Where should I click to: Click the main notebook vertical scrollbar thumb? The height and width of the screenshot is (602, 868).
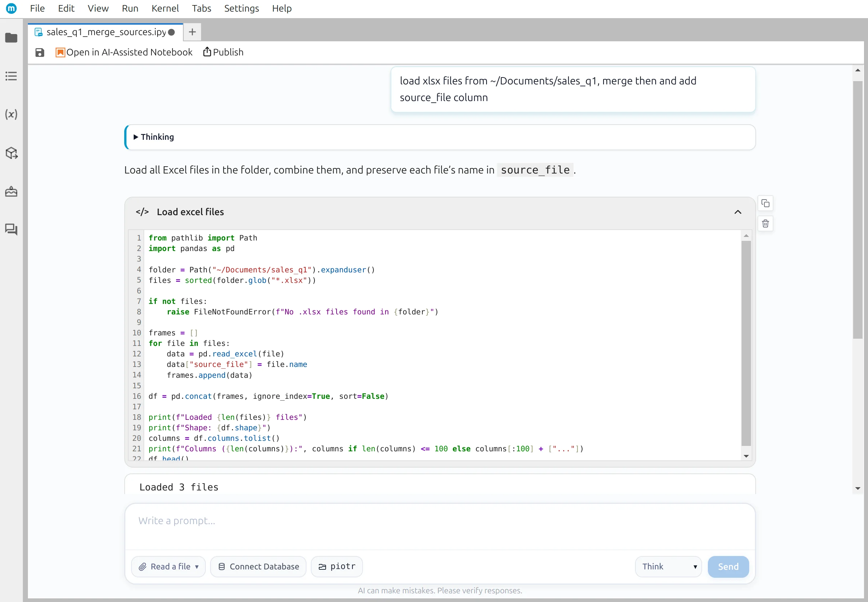(x=857, y=210)
